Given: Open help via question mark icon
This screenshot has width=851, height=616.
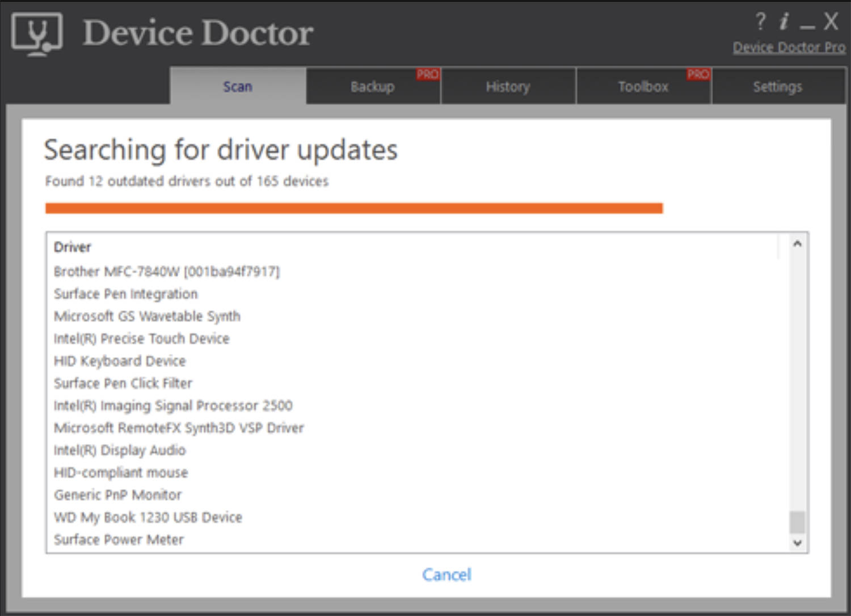Looking at the screenshot, I should click(760, 22).
